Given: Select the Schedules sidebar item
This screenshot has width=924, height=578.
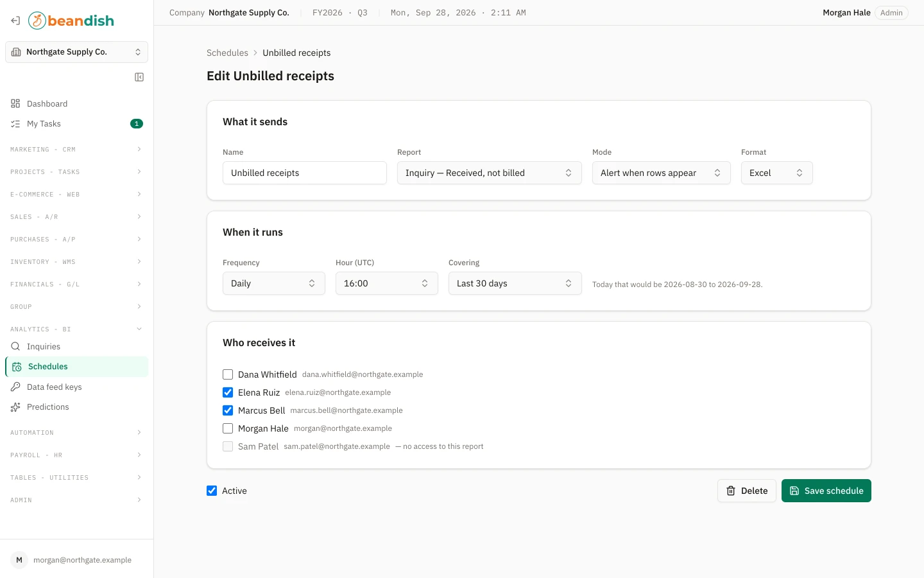Looking at the screenshot, I should tap(76, 367).
